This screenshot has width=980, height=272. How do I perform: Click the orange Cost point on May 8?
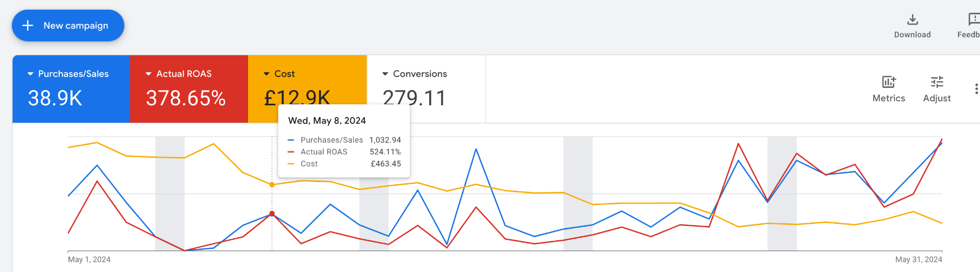272,185
